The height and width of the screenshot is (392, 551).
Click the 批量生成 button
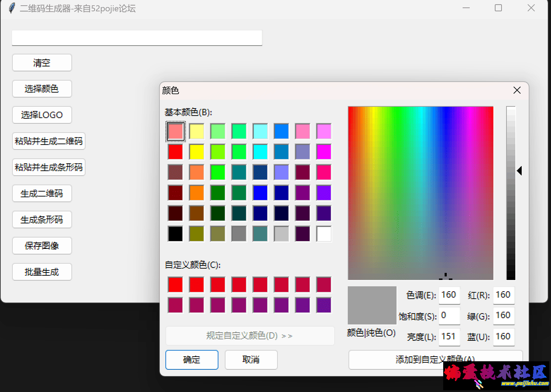[x=42, y=272]
